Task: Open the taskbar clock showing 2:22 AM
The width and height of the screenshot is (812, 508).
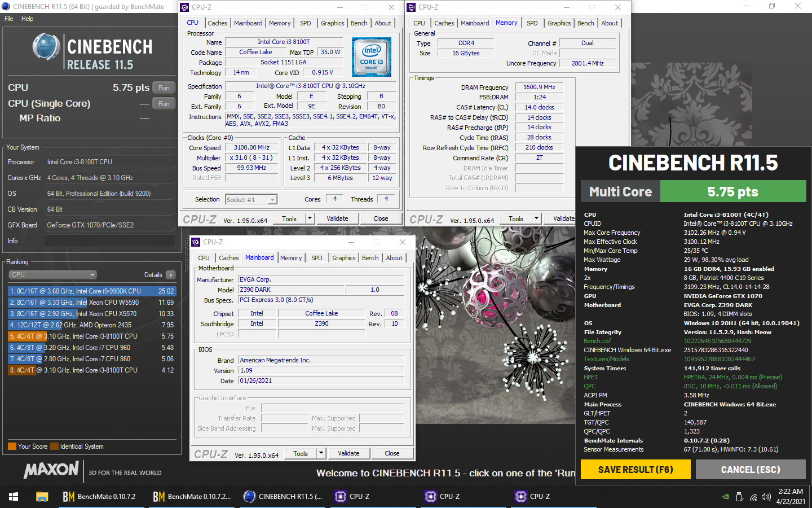Action: tap(791, 497)
